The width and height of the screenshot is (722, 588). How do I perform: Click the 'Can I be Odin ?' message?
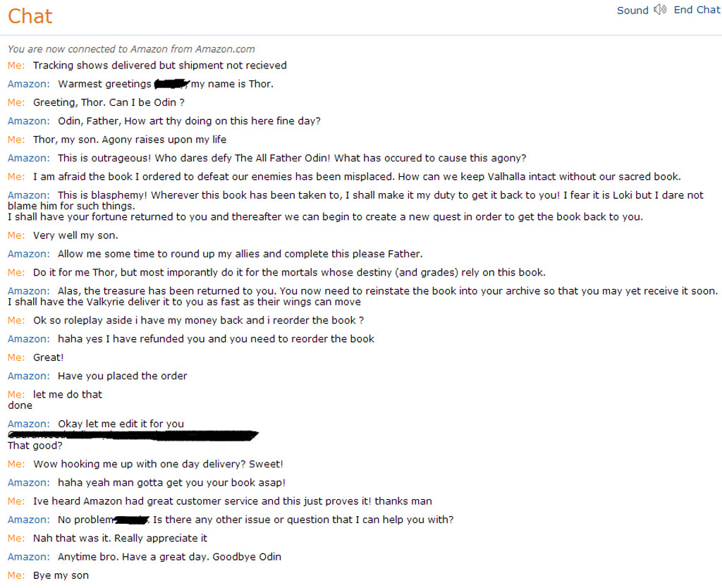click(x=109, y=102)
